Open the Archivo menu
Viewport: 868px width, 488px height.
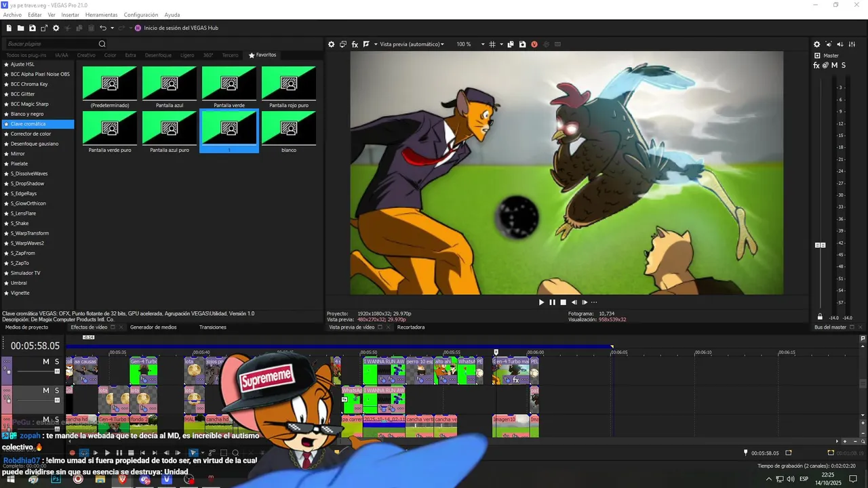[12, 15]
